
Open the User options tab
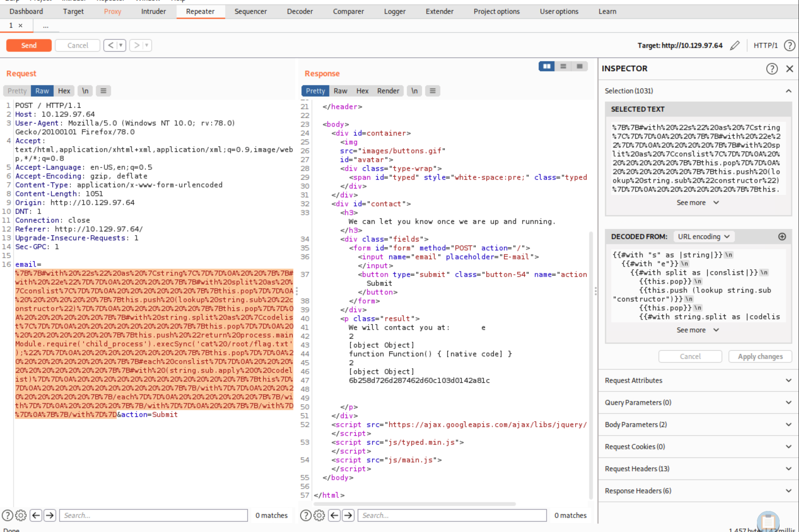(559, 11)
